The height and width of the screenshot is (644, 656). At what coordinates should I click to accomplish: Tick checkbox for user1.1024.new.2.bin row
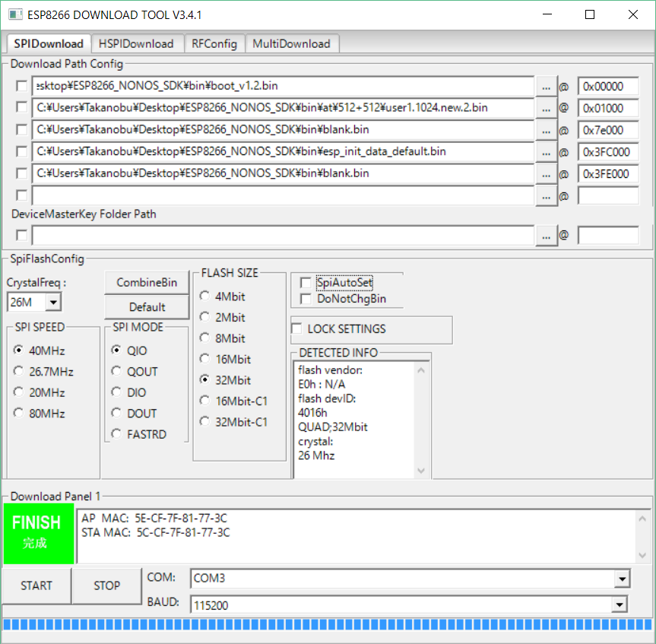22,107
